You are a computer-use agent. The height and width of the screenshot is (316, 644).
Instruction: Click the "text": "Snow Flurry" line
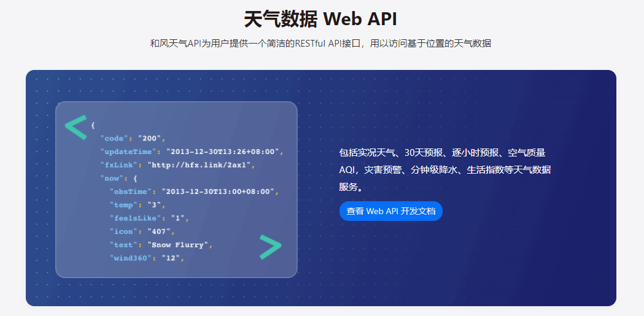click(161, 245)
